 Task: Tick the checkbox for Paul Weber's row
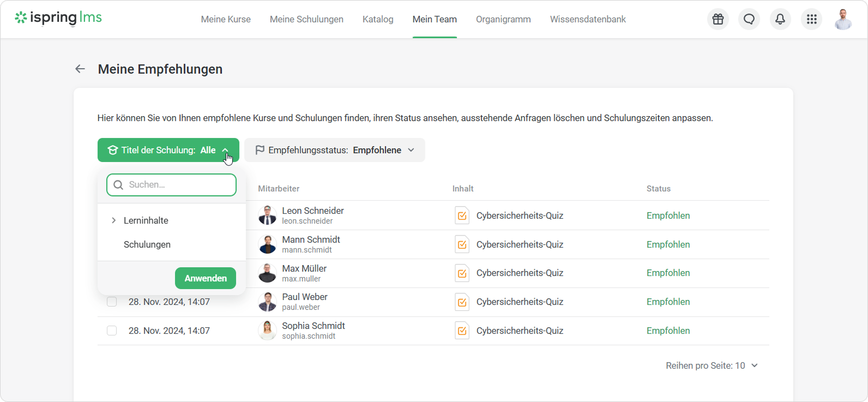[x=112, y=302]
